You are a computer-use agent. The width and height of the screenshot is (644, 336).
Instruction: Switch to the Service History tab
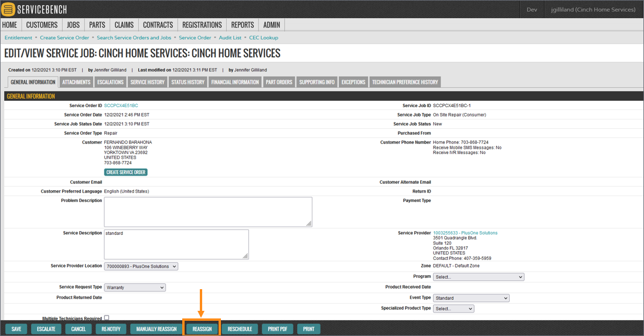[148, 82]
